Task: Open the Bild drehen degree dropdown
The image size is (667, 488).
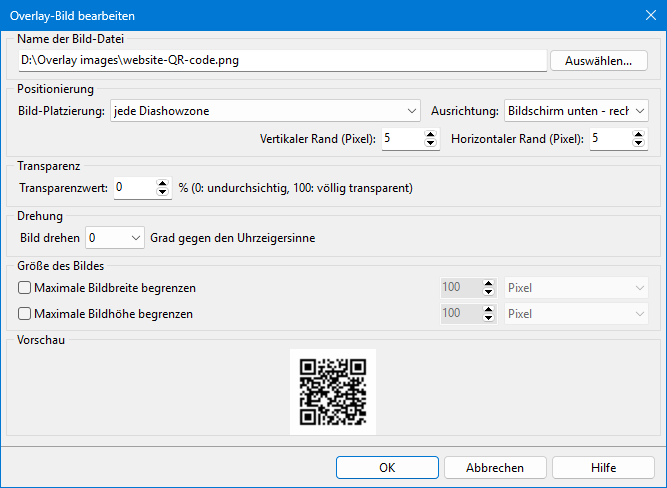Action: pos(115,238)
